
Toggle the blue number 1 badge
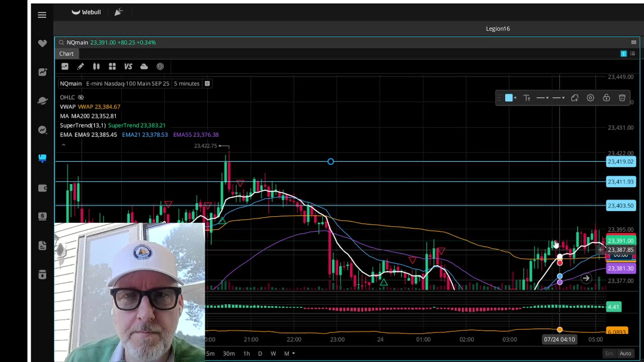tap(623, 54)
